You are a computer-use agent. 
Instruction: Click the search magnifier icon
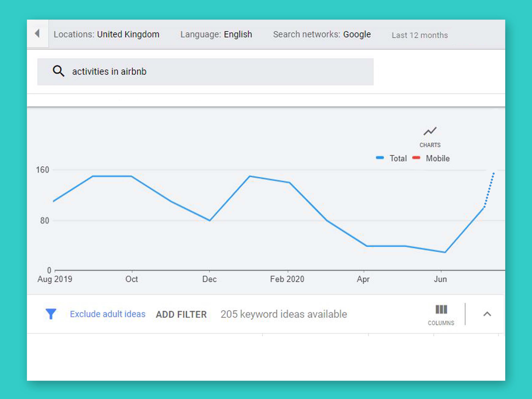click(59, 71)
